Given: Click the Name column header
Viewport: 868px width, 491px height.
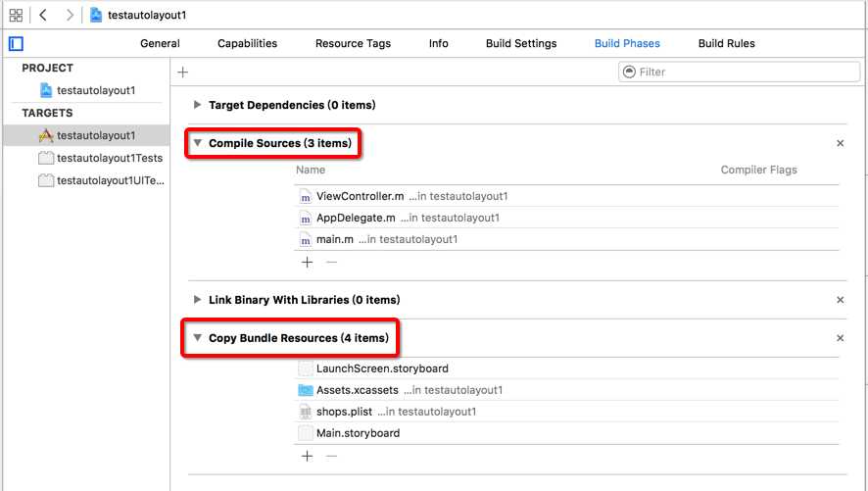Looking at the screenshot, I should (x=311, y=170).
